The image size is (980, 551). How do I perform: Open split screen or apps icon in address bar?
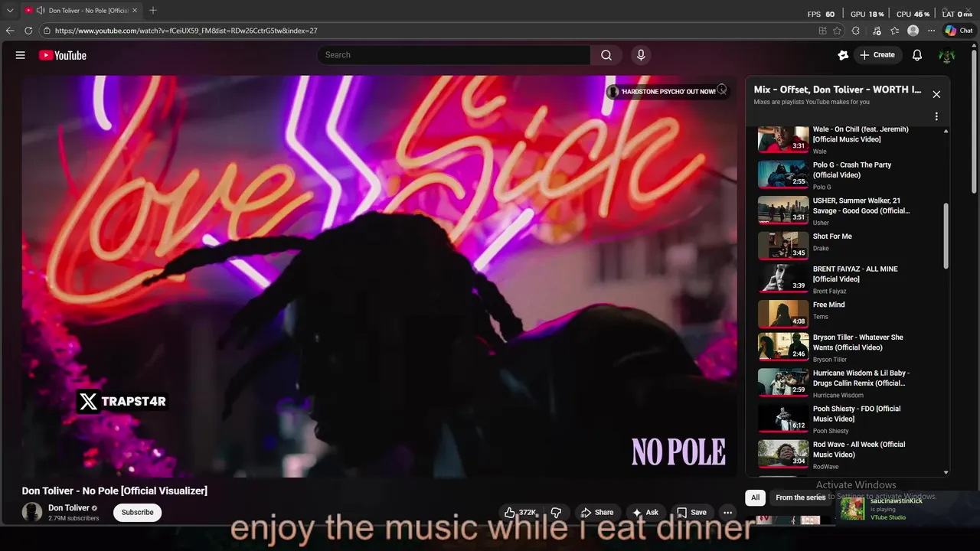click(x=822, y=31)
